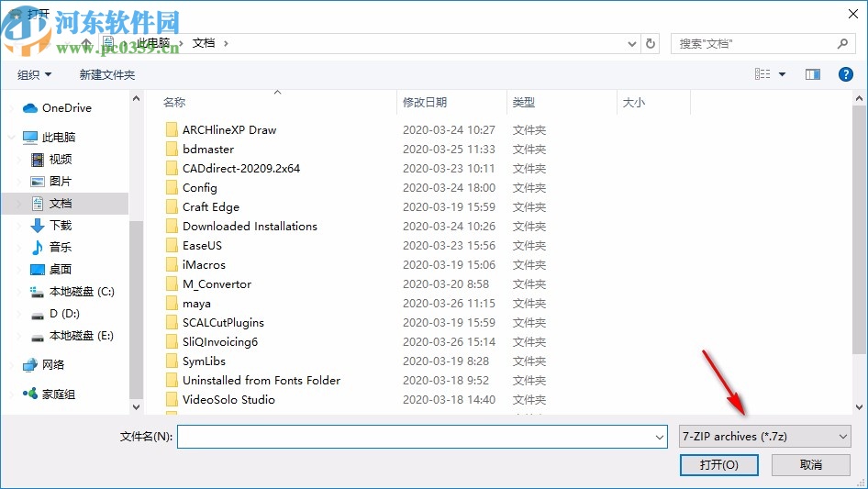
Task: Click the Homegroup (家庭组) icon
Action: (30, 394)
